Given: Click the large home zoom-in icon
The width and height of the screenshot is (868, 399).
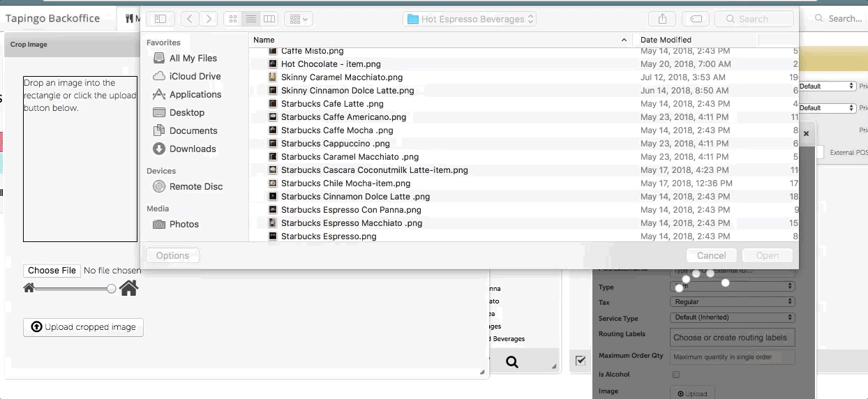Looking at the screenshot, I should [x=128, y=288].
